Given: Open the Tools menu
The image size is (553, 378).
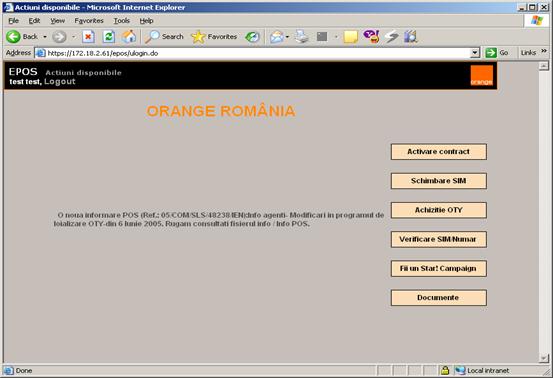Looking at the screenshot, I should pyautogui.click(x=122, y=20).
